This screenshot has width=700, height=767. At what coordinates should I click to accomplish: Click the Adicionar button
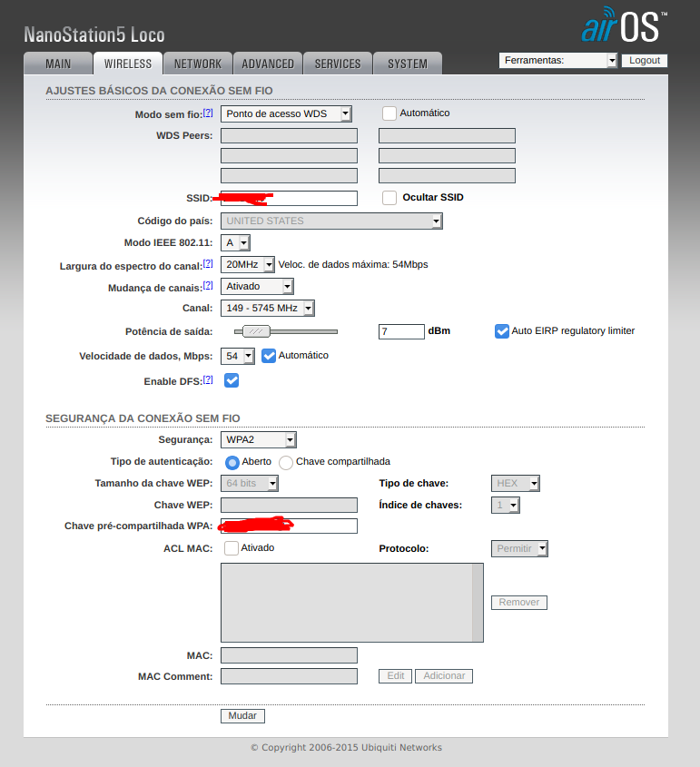tap(444, 676)
